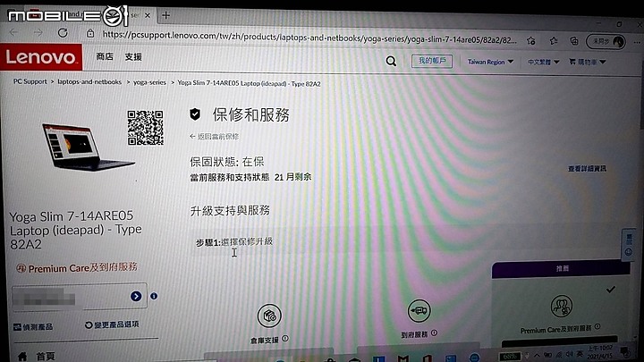
Task: Click the pcsupport.lenovo.com address bar
Action: tap(309, 38)
